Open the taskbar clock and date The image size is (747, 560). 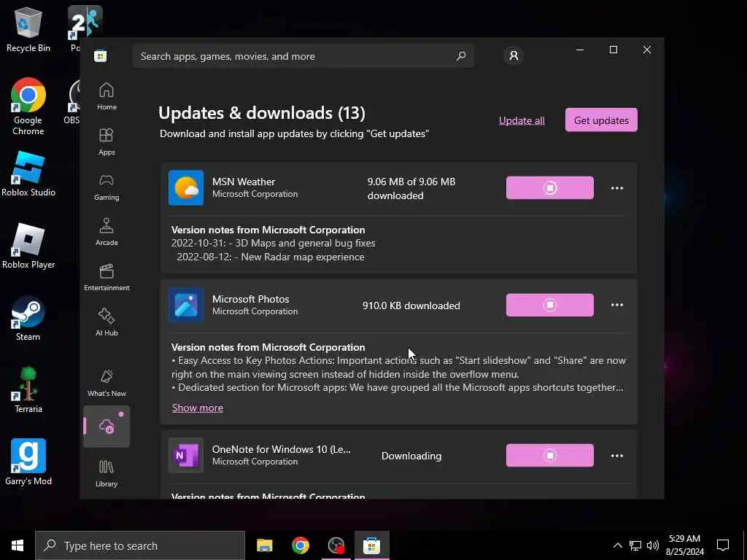point(684,545)
